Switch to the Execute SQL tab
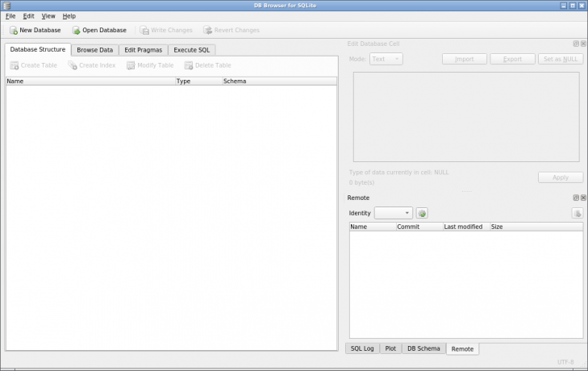Viewport: 588px width, 371px height. coord(192,50)
